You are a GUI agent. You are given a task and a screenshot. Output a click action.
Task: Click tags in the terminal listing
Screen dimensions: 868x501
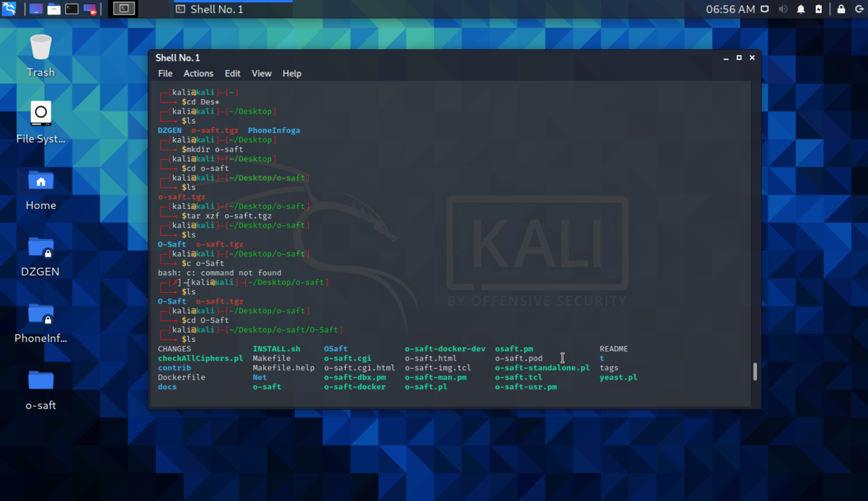pos(609,368)
